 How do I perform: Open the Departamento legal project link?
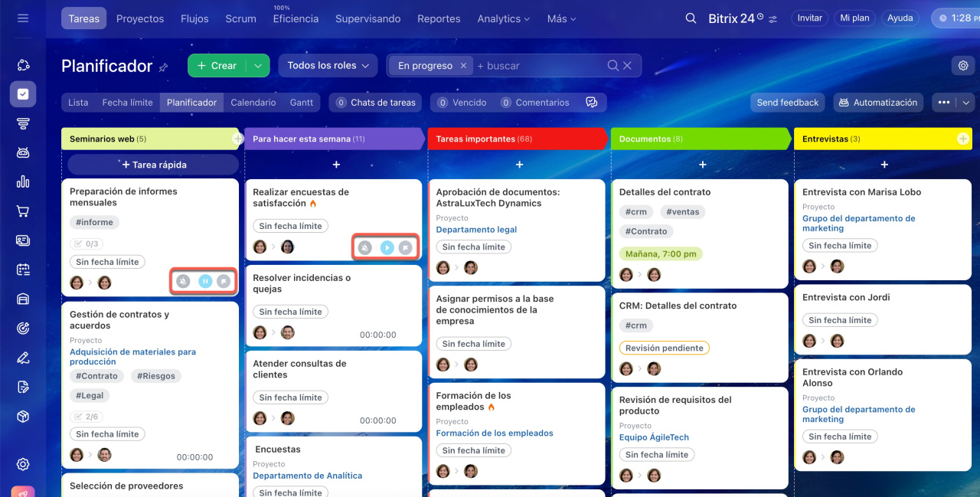coord(476,230)
